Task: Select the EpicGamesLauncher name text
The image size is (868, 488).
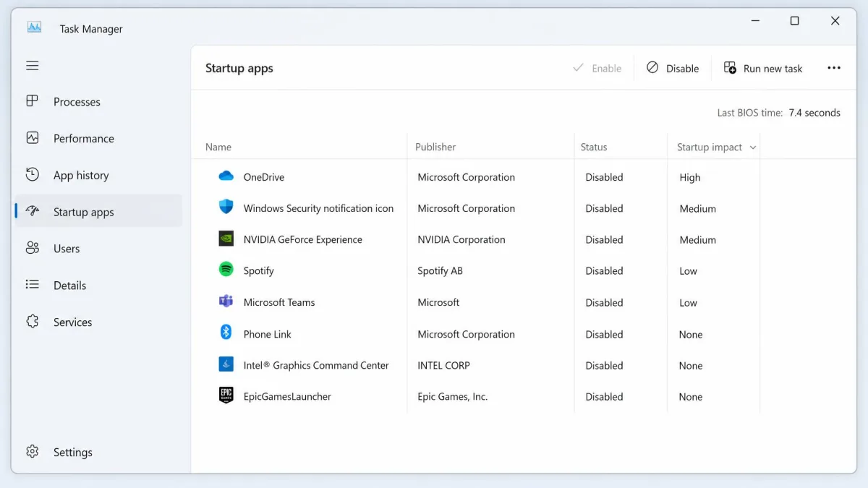Action: tap(287, 396)
